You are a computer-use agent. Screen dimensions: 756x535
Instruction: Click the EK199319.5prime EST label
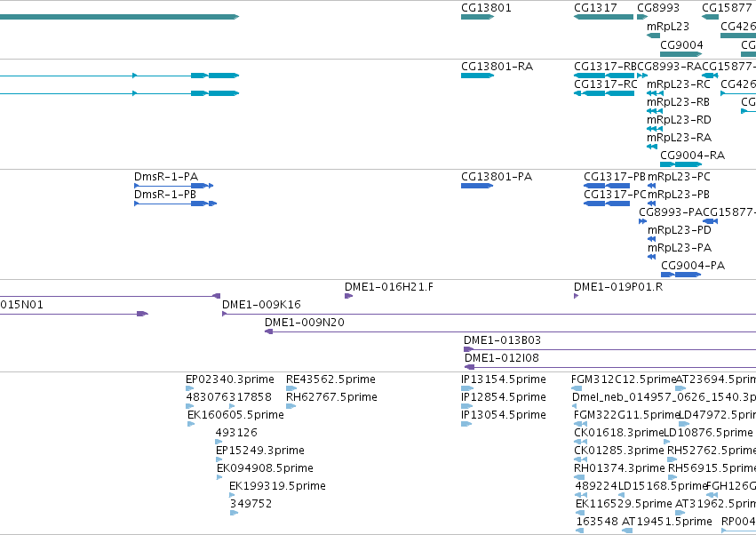(x=277, y=486)
